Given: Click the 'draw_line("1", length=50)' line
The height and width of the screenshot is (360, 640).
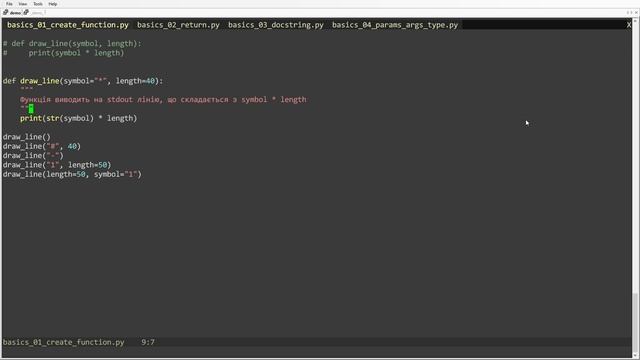Looking at the screenshot, I should click(x=57, y=165).
